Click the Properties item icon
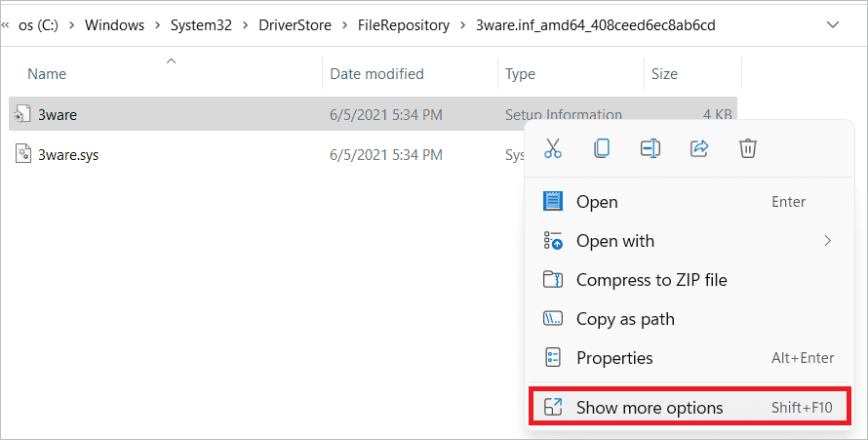868x440 pixels. point(553,357)
